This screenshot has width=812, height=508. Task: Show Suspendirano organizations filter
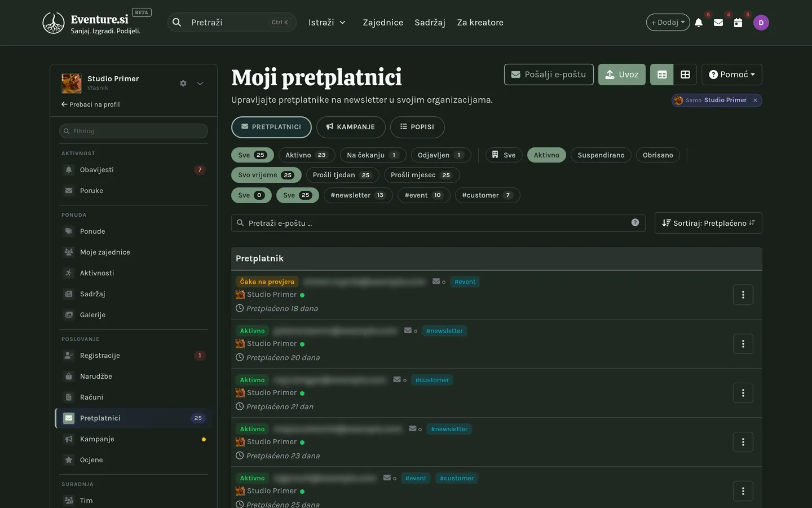pyautogui.click(x=601, y=155)
